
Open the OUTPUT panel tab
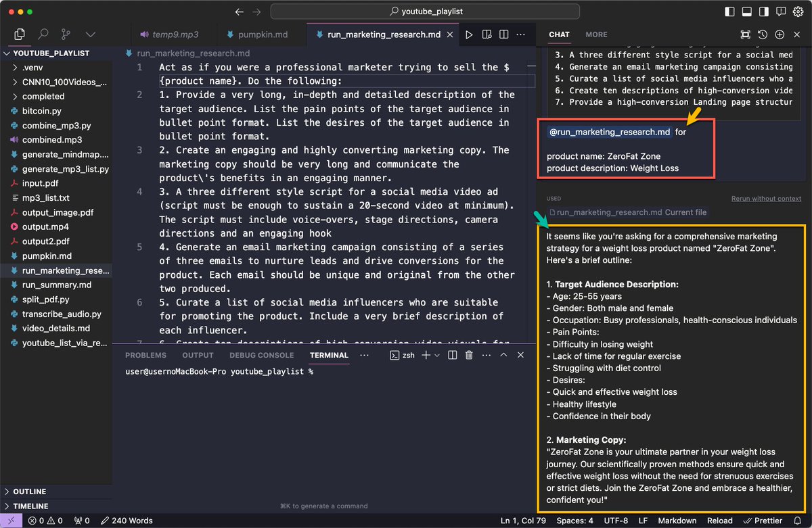coord(198,355)
